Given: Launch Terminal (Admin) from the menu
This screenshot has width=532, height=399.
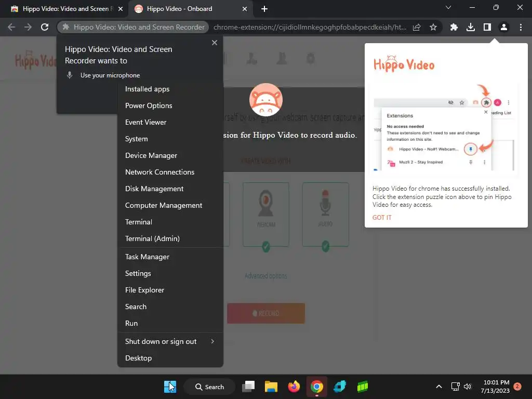Looking at the screenshot, I should (170, 238).
